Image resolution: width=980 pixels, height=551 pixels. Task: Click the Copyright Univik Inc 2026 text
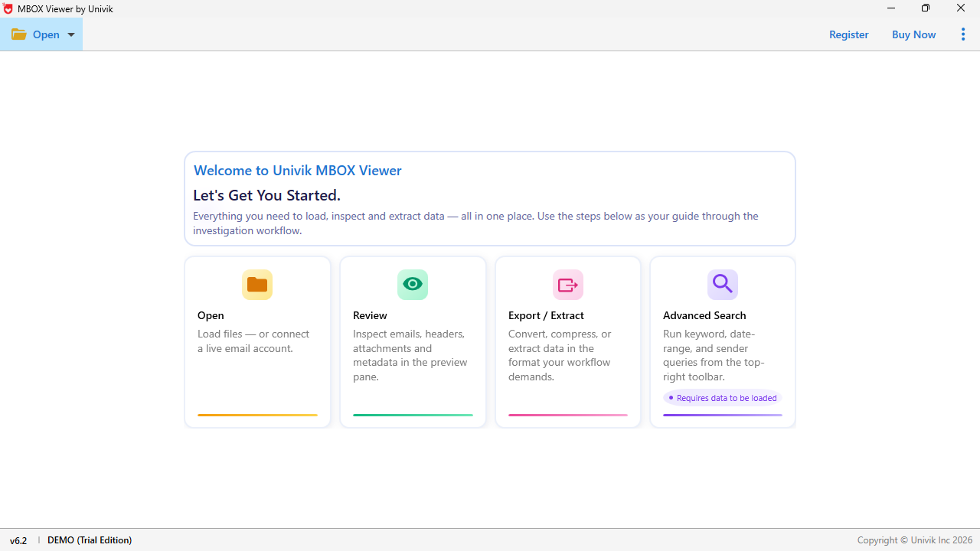915,540
